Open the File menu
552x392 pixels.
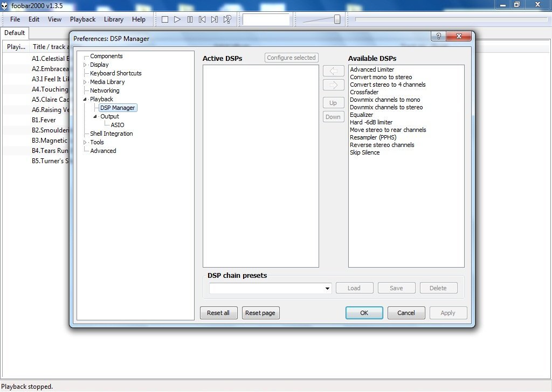pyautogui.click(x=15, y=19)
